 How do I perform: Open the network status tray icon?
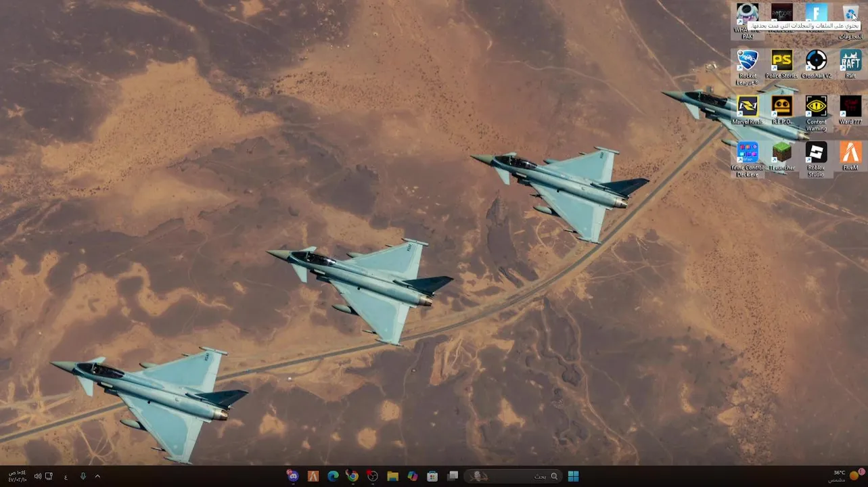[x=49, y=476]
